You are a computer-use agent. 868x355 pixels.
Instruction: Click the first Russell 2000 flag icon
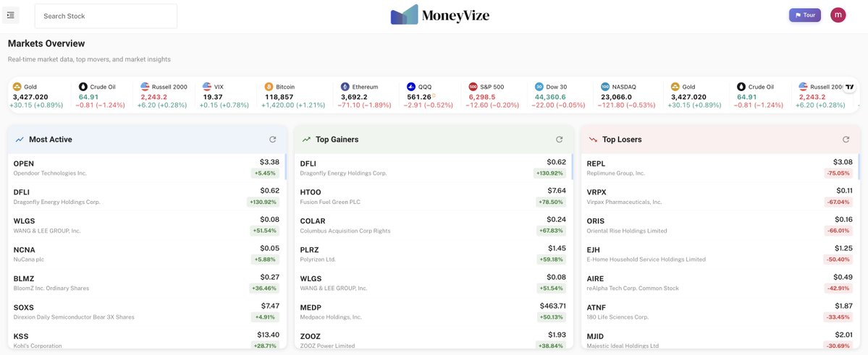[145, 87]
